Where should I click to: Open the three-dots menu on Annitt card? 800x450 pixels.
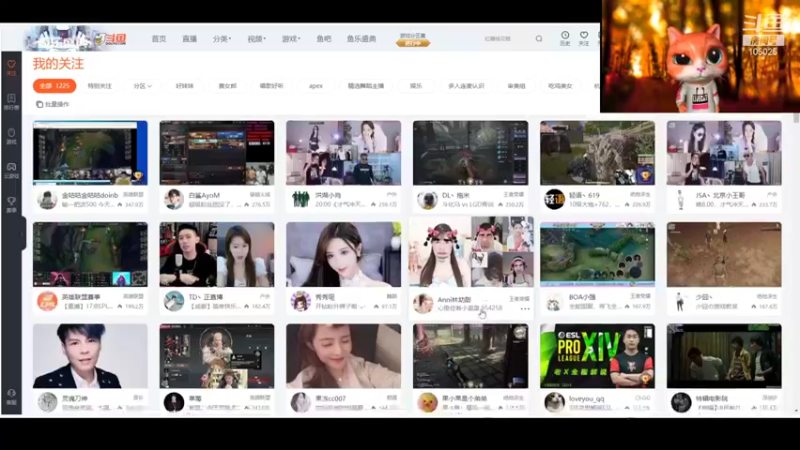click(x=525, y=309)
